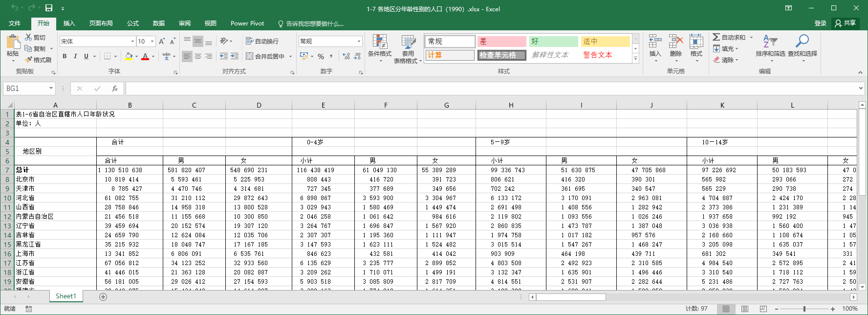Click the Merge and Center icon
This screenshot has width=868, height=315.
click(250, 56)
